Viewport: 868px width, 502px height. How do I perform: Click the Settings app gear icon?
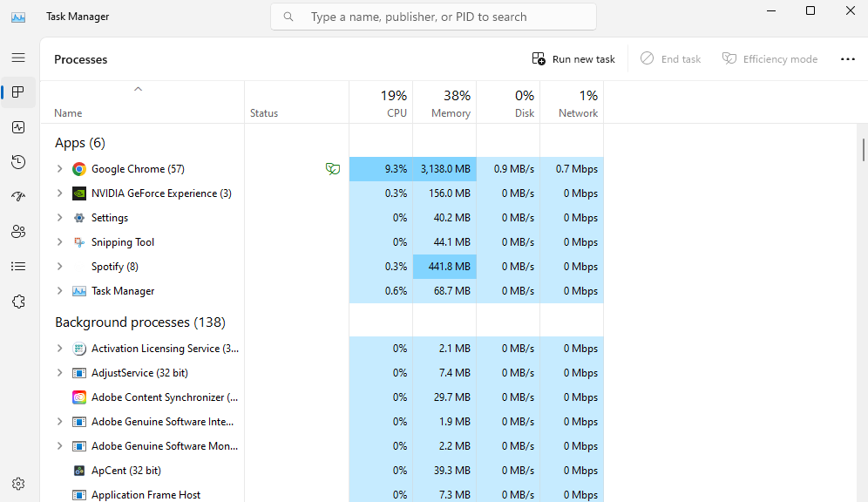(x=79, y=218)
